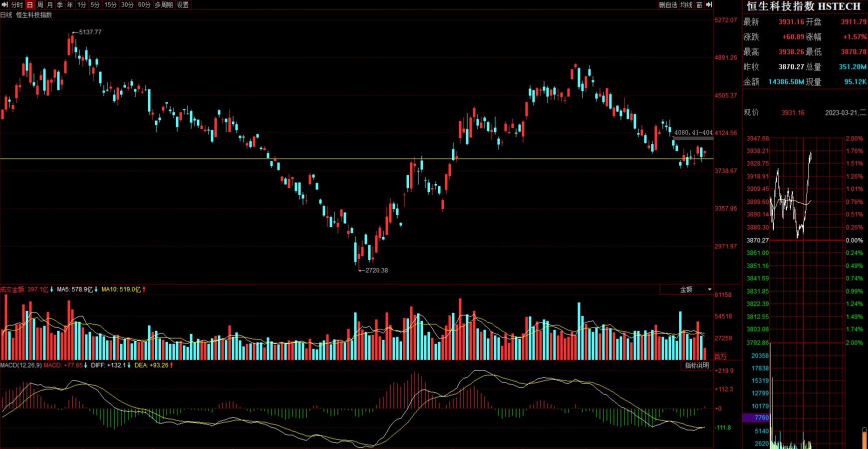Click the 指标说明 indicator description button

pyautogui.click(x=696, y=366)
